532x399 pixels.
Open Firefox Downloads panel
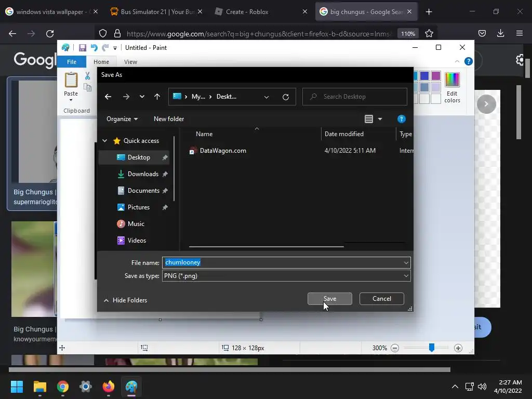pos(500,33)
